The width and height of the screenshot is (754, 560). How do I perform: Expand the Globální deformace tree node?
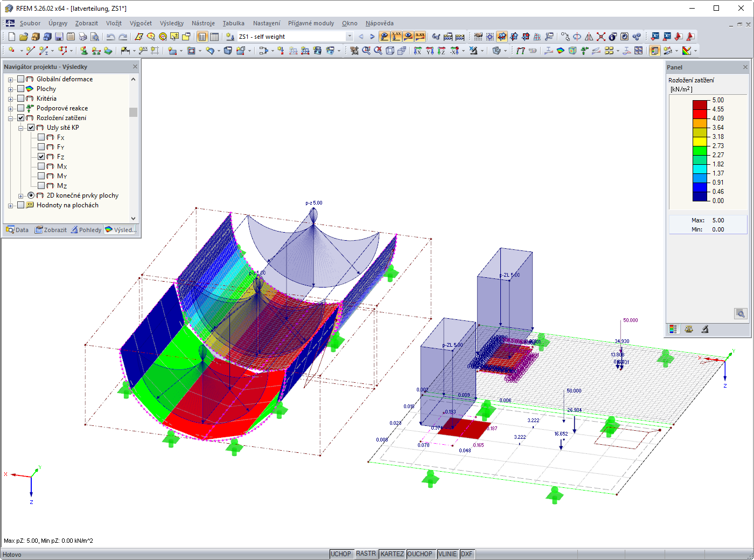click(x=10, y=80)
